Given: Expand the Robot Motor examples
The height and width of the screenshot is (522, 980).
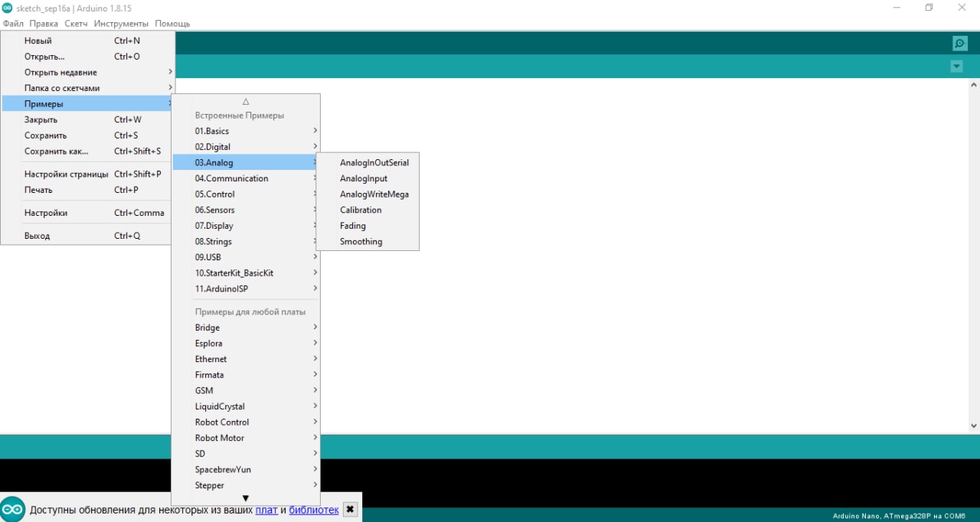Looking at the screenshot, I should [x=246, y=438].
